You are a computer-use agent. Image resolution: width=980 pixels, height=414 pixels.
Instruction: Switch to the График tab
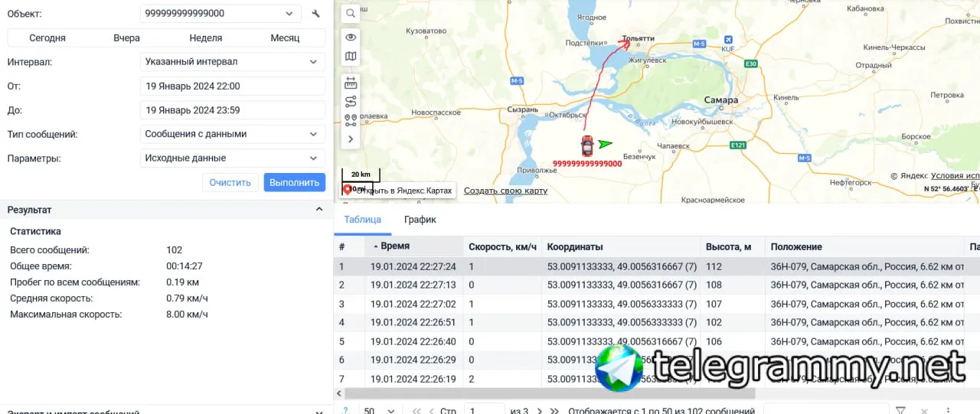(x=420, y=220)
